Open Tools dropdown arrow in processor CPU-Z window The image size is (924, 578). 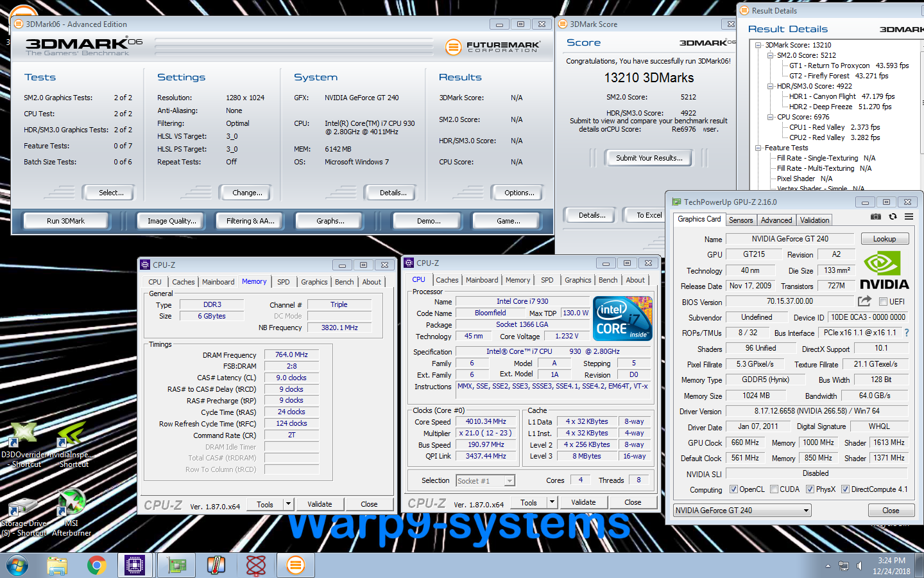coord(552,502)
